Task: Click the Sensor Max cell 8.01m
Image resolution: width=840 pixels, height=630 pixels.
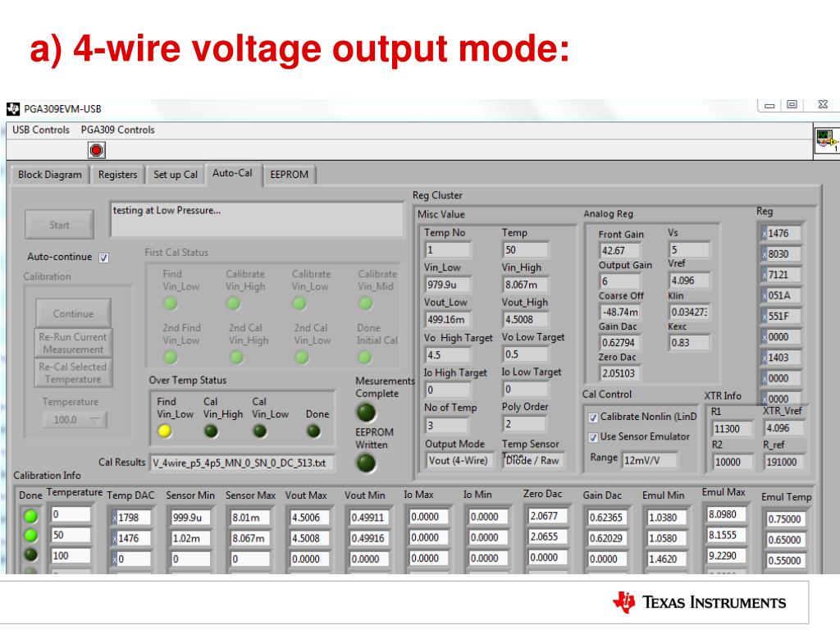Action: pyautogui.click(x=249, y=518)
